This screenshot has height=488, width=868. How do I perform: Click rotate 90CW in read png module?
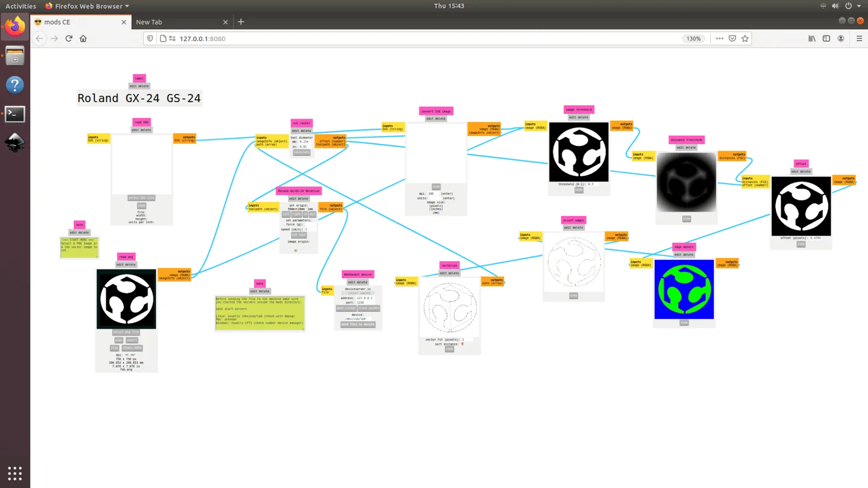(132, 348)
